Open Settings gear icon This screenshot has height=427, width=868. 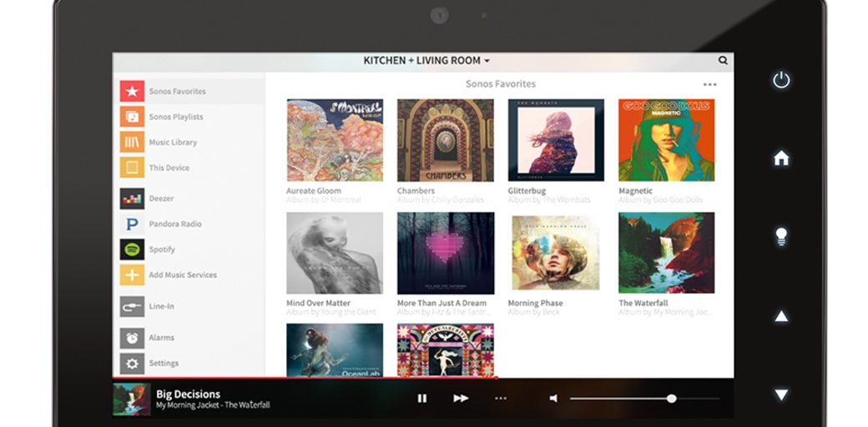(x=133, y=364)
